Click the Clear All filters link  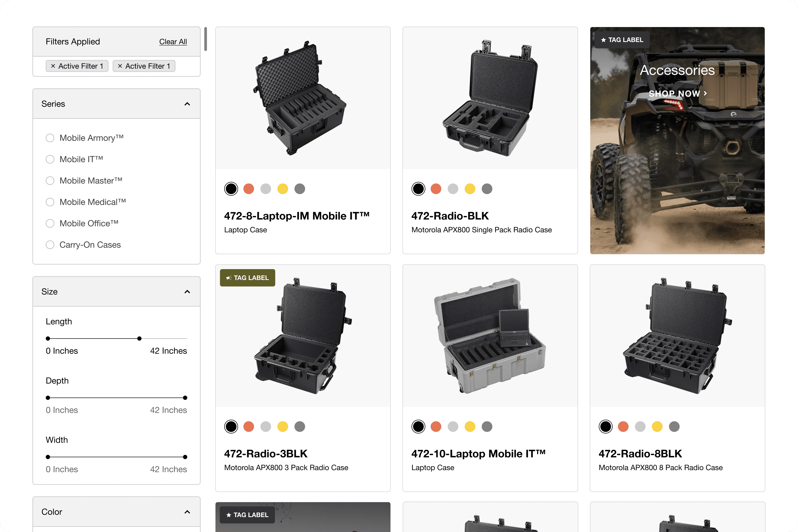click(x=173, y=42)
